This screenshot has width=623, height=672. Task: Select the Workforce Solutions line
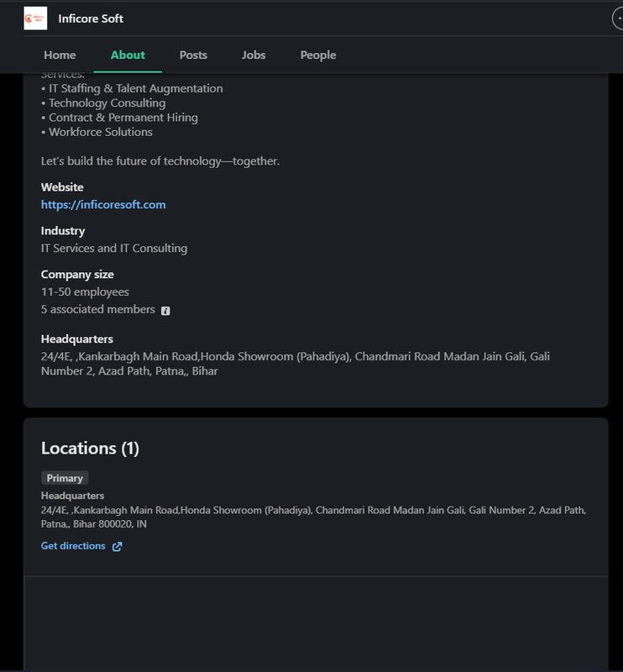click(x=97, y=132)
